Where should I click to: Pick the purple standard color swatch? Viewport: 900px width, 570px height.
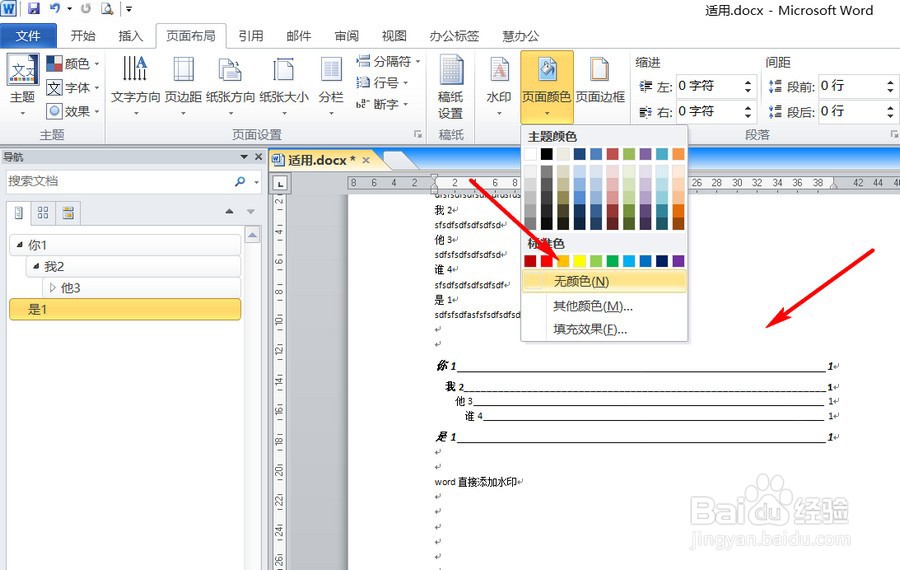[678, 261]
